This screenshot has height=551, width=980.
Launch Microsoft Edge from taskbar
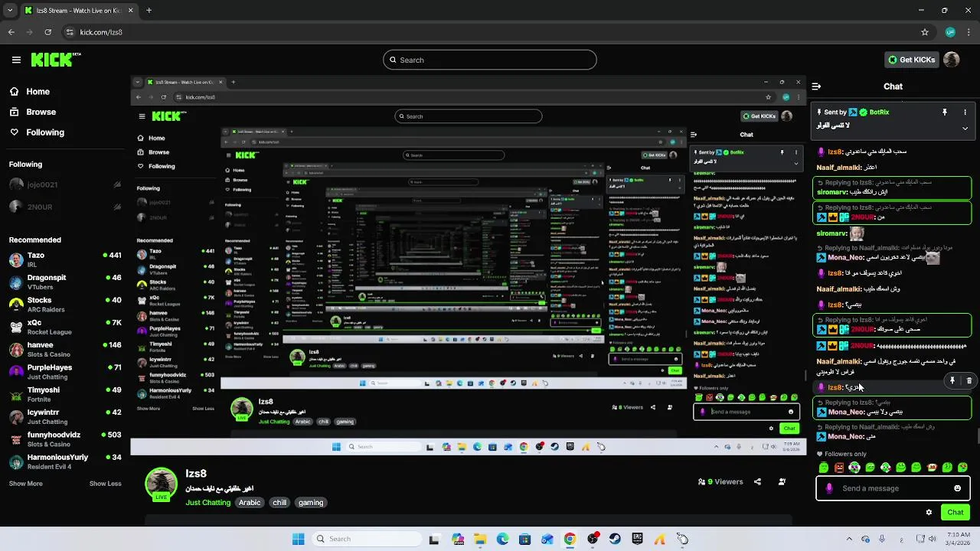pyautogui.click(x=502, y=539)
